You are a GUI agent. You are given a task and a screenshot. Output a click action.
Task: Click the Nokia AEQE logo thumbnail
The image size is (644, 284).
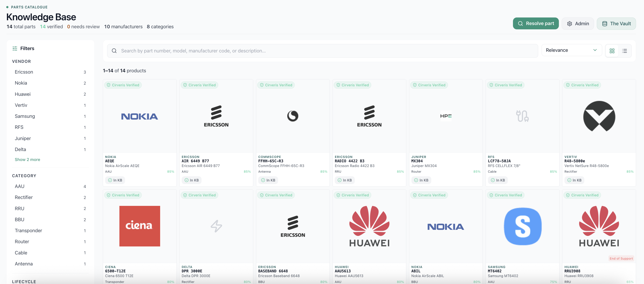click(x=139, y=116)
